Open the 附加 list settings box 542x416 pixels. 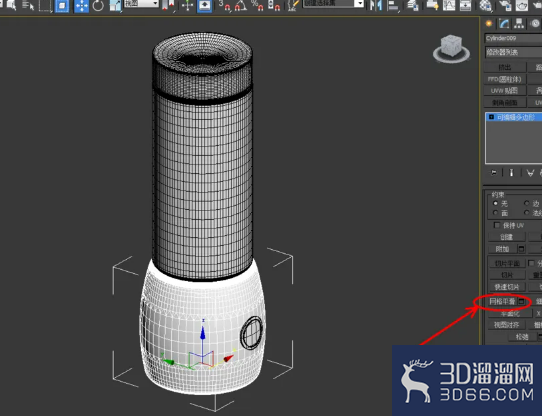coord(521,249)
